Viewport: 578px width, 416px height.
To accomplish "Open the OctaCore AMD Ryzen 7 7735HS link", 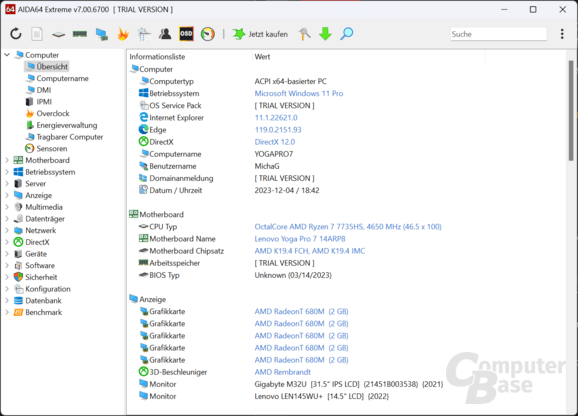I will [348, 227].
